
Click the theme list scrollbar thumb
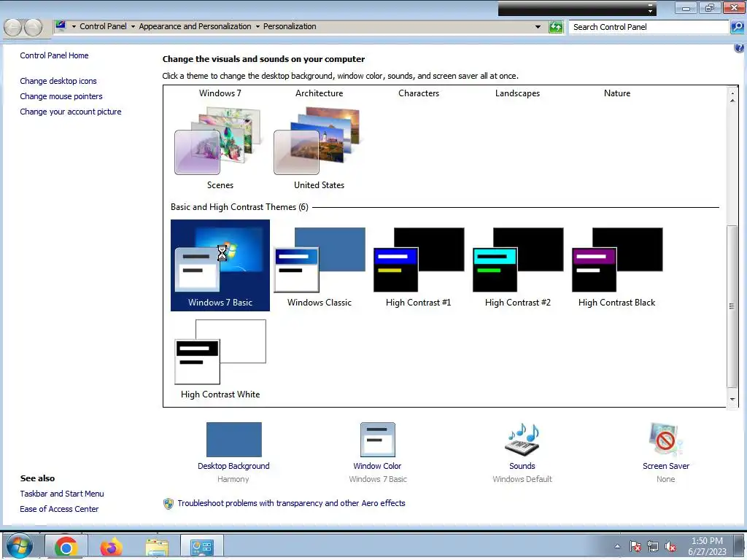coord(732,306)
